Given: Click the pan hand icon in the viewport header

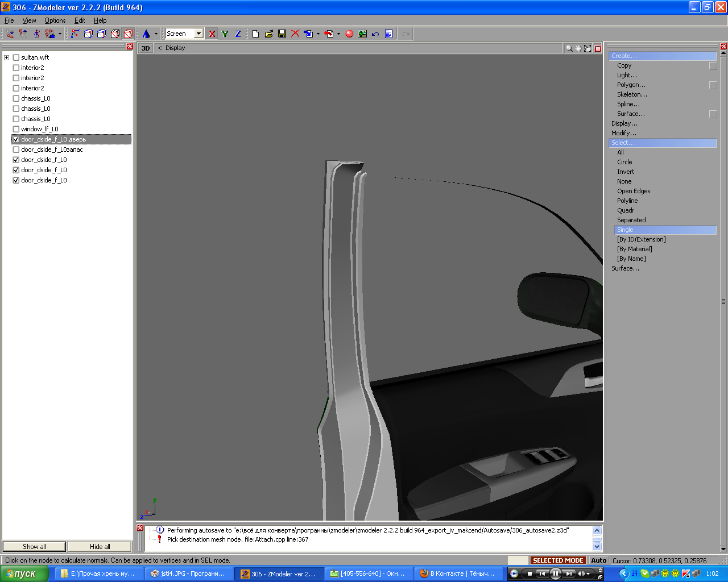Looking at the screenshot, I should point(578,48).
